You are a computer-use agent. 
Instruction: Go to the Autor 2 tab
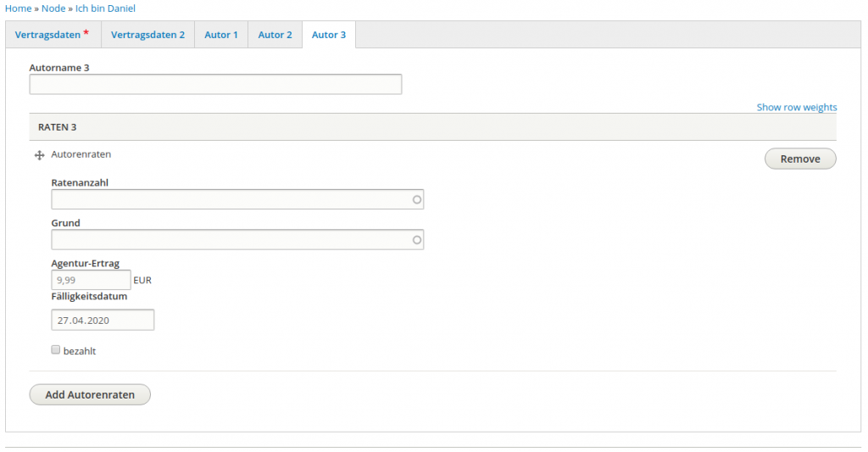[x=275, y=35]
